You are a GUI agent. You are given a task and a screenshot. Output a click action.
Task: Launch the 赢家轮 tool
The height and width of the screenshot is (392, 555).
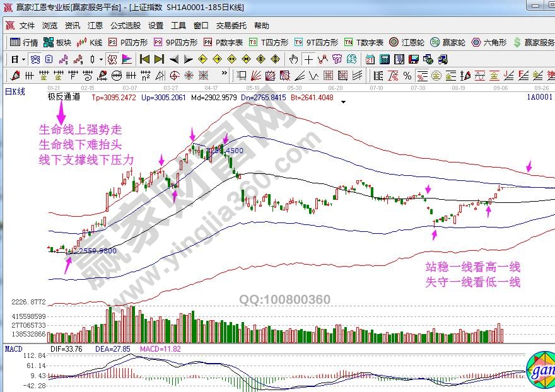pyautogui.click(x=448, y=42)
